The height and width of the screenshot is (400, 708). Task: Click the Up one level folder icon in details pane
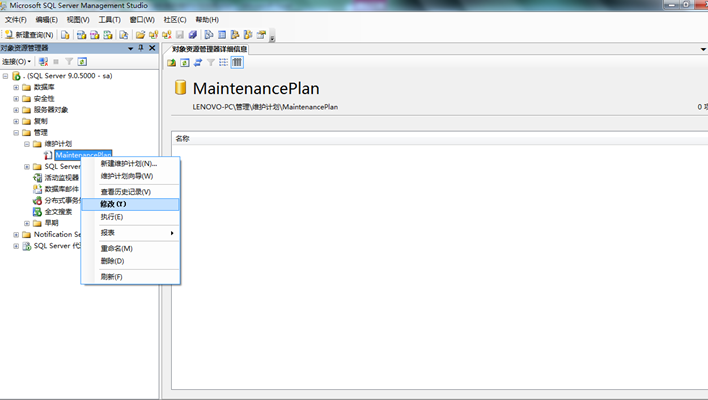click(172, 63)
